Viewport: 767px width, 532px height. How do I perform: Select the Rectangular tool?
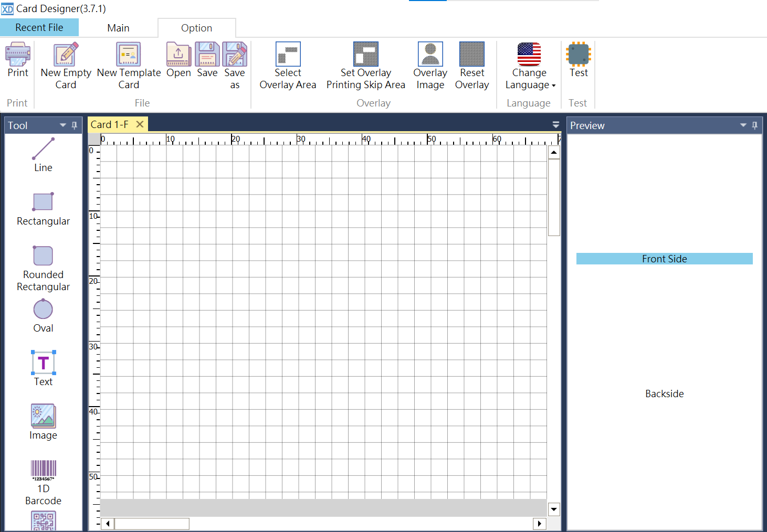(x=43, y=203)
